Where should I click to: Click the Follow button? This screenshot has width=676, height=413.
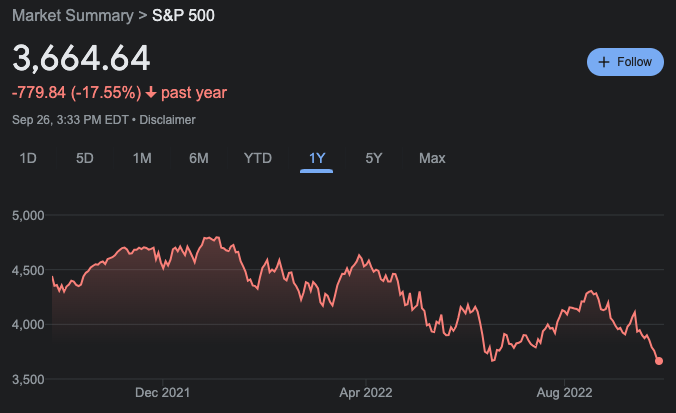pyautogui.click(x=625, y=61)
